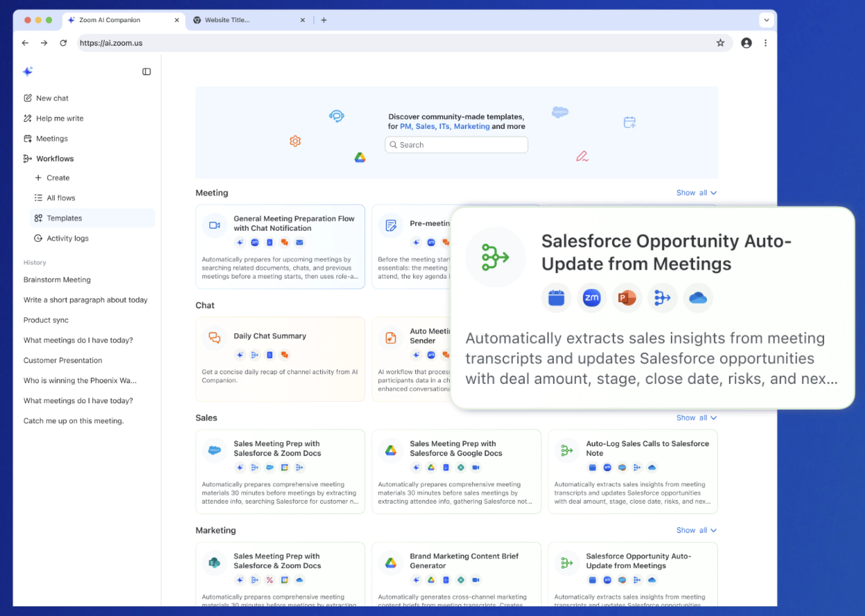Open 'Write a short paragraph about today' history
Image resolution: width=865 pixels, height=616 pixels.
click(x=85, y=300)
